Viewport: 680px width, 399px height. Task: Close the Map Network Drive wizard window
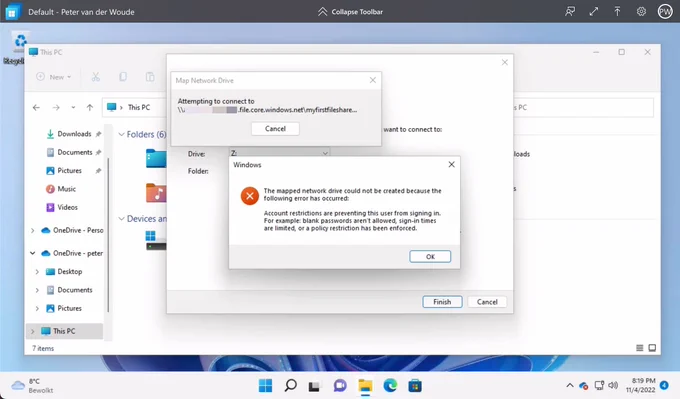coord(504,62)
